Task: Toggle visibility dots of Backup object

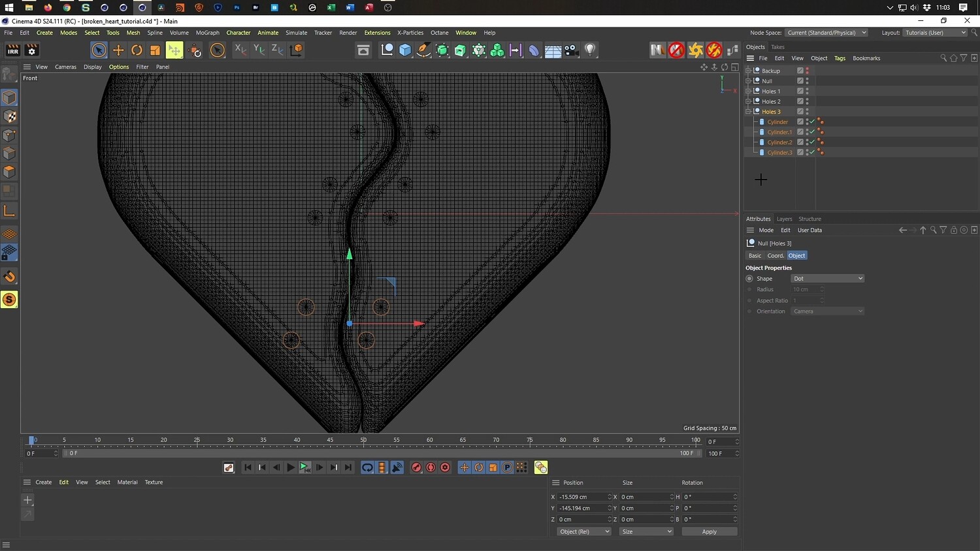Action: tap(807, 71)
